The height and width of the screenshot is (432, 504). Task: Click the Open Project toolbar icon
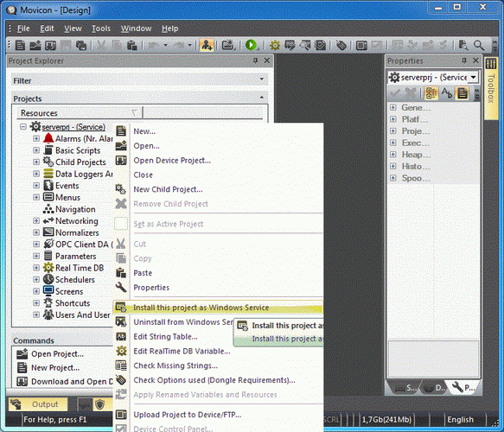pyautogui.click(x=35, y=45)
